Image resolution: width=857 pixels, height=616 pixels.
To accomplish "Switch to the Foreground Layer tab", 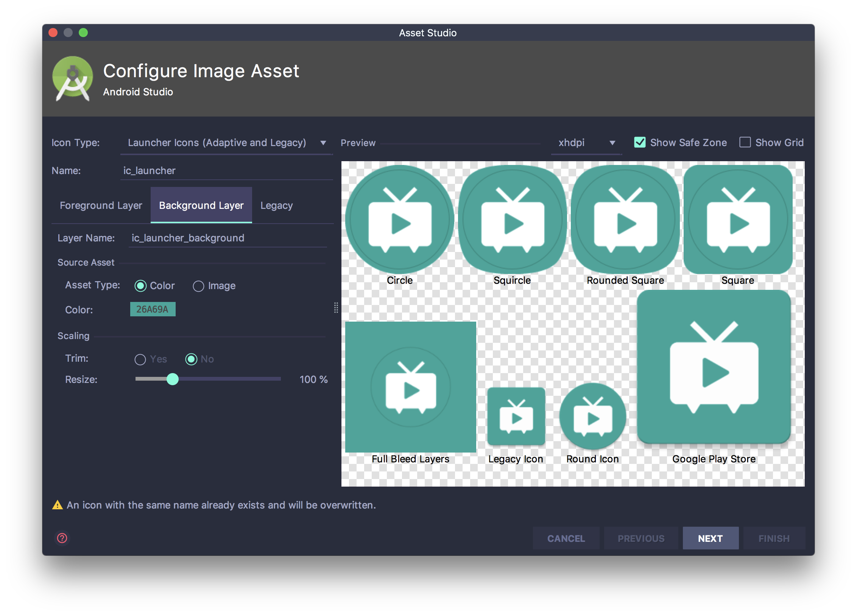I will [x=101, y=205].
